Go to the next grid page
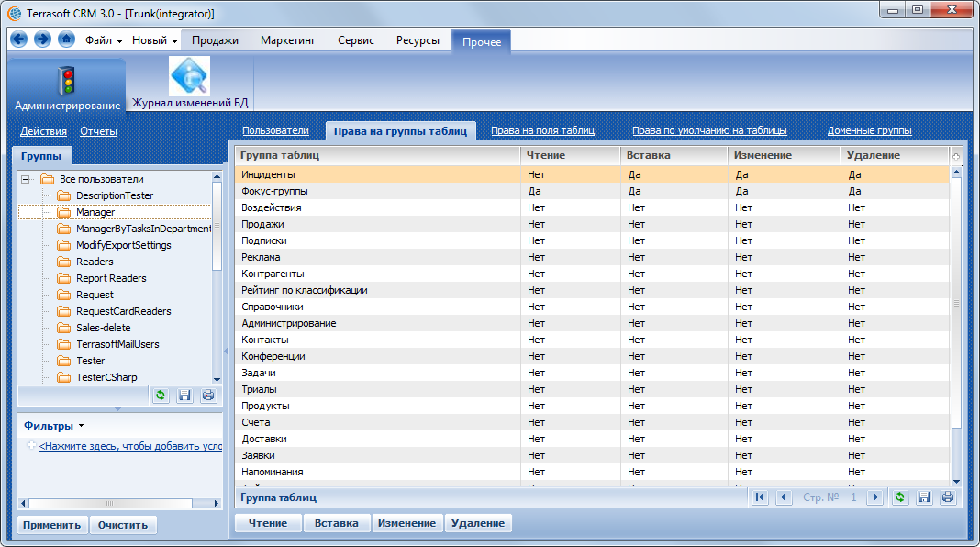Image resolution: width=980 pixels, height=547 pixels. [x=875, y=497]
